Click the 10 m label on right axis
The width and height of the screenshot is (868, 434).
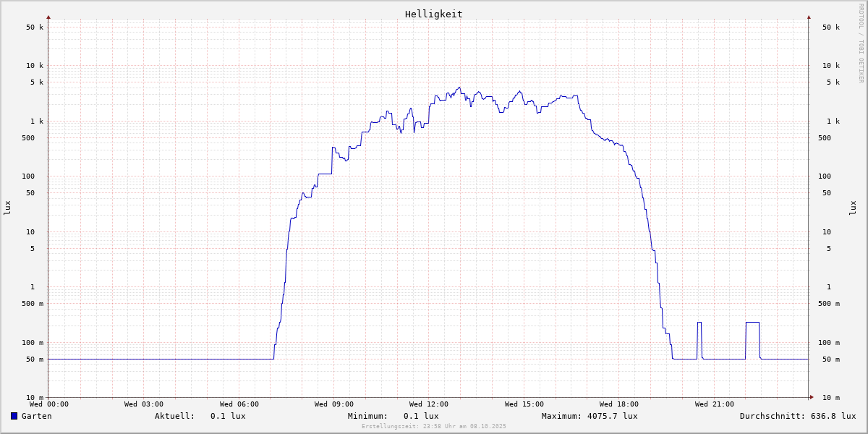click(830, 398)
